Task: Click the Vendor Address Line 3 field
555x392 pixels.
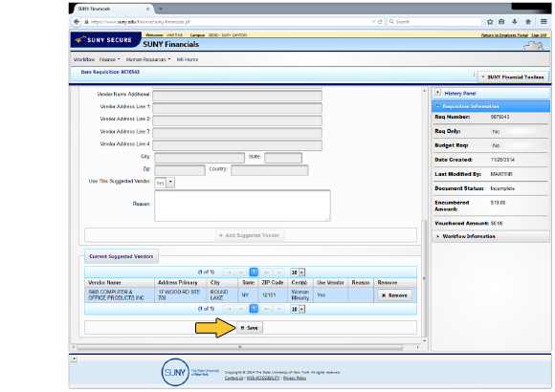Action: (x=237, y=133)
